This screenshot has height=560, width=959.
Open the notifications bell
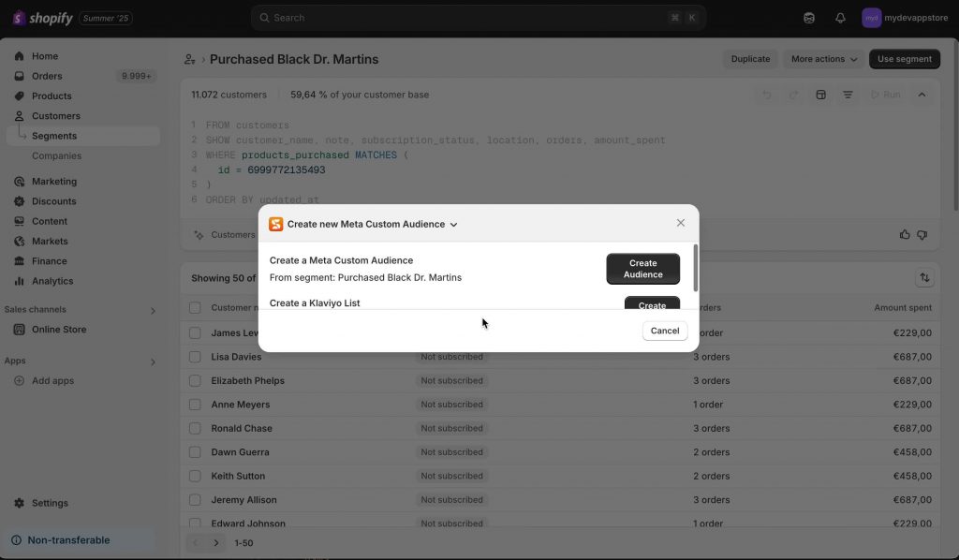tap(840, 18)
